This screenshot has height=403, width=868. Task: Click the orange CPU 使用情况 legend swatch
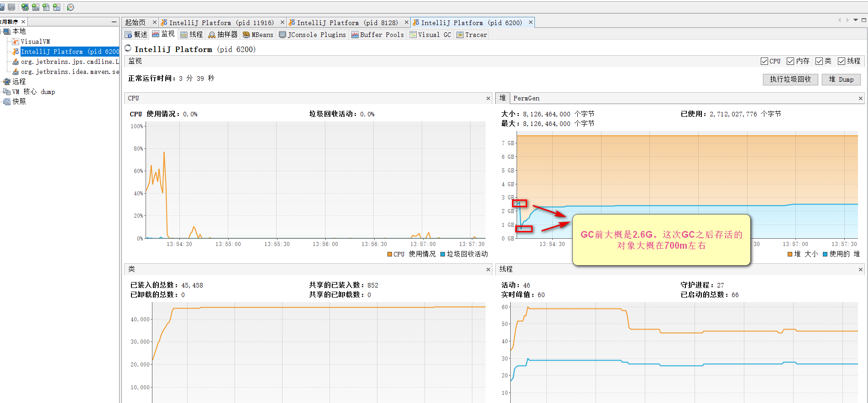[390, 255]
